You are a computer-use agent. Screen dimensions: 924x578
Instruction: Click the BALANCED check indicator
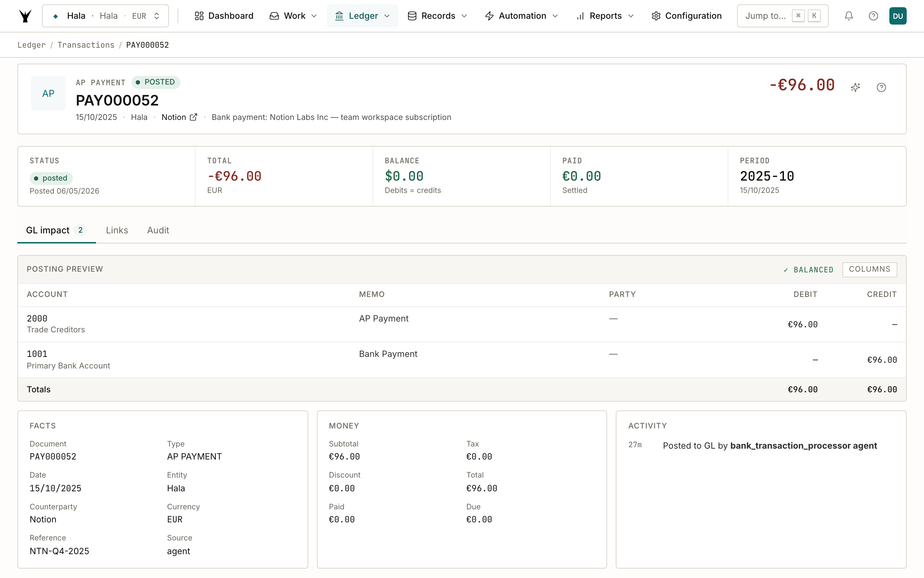click(x=808, y=270)
